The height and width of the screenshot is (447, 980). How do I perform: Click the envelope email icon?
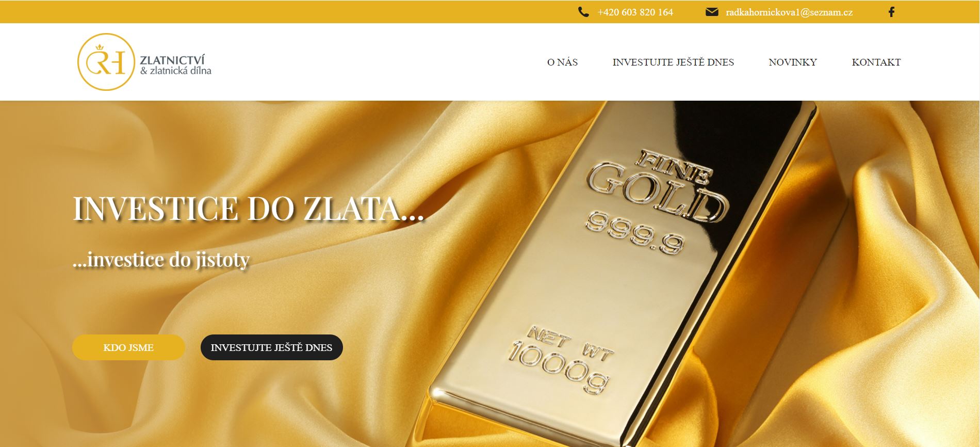[712, 12]
